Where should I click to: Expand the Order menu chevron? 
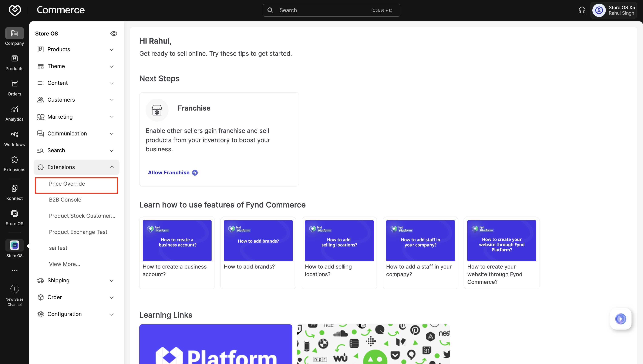coord(112,297)
